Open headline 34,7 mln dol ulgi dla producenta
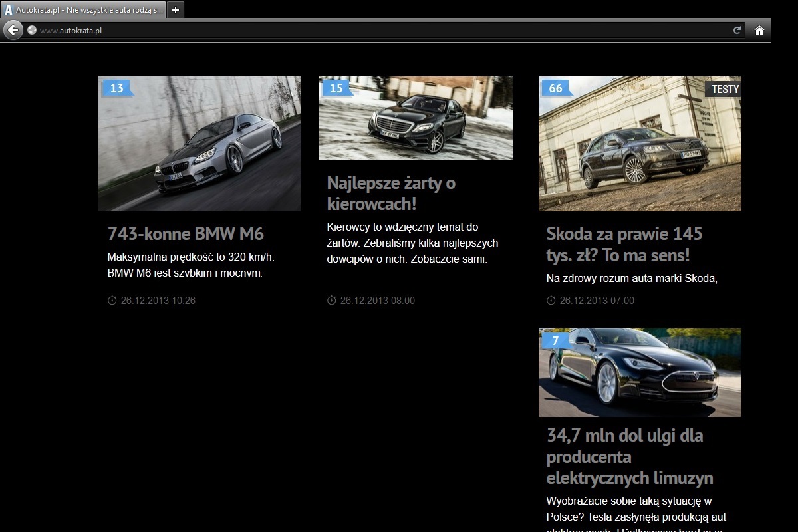The width and height of the screenshot is (798, 532). 630,457
